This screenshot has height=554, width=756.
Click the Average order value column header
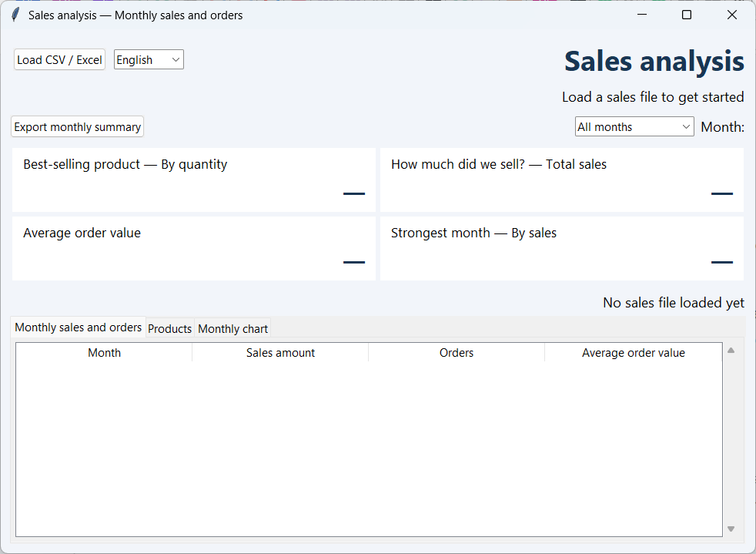pos(633,353)
